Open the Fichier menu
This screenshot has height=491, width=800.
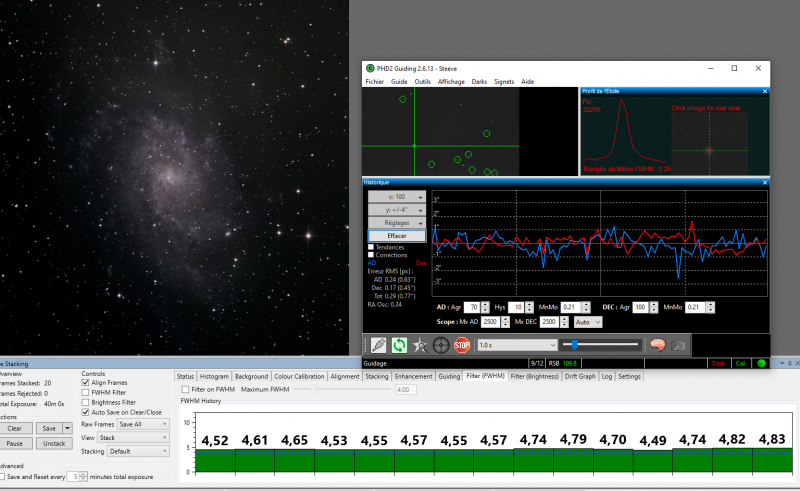point(374,82)
